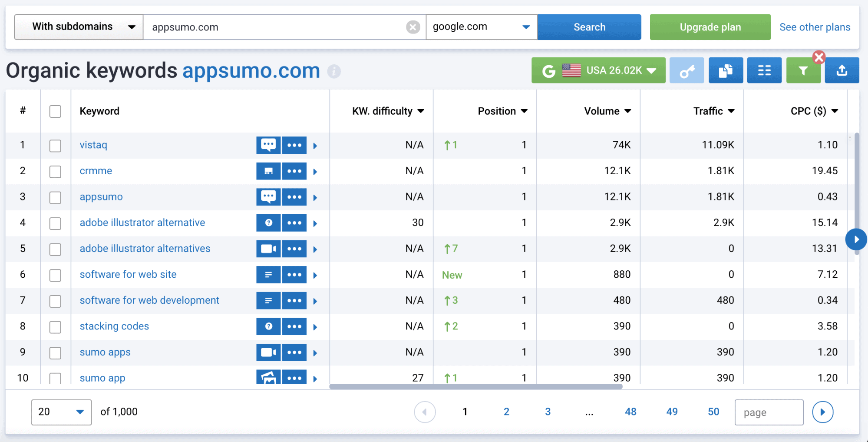Focus the page number input field
This screenshot has width=868, height=442.
click(769, 412)
